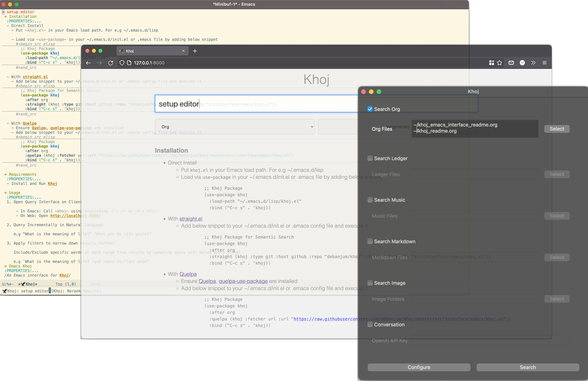Click the extensions grid icon in toolbar
The height and width of the screenshot is (381, 588).
491,63
